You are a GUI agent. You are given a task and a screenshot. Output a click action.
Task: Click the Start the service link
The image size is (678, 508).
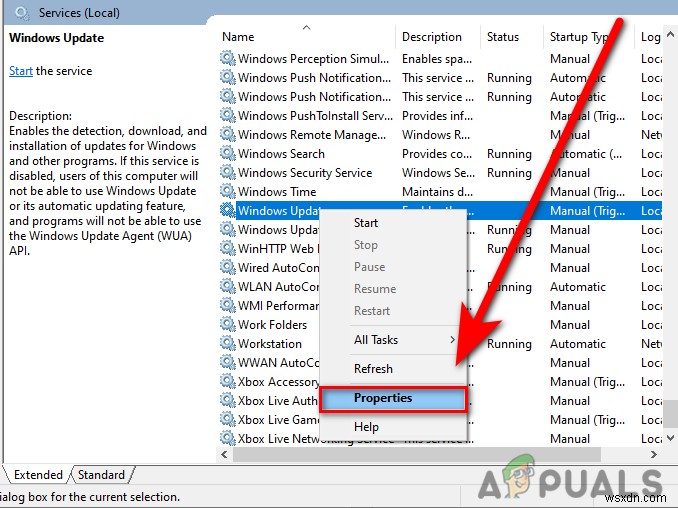(x=21, y=71)
